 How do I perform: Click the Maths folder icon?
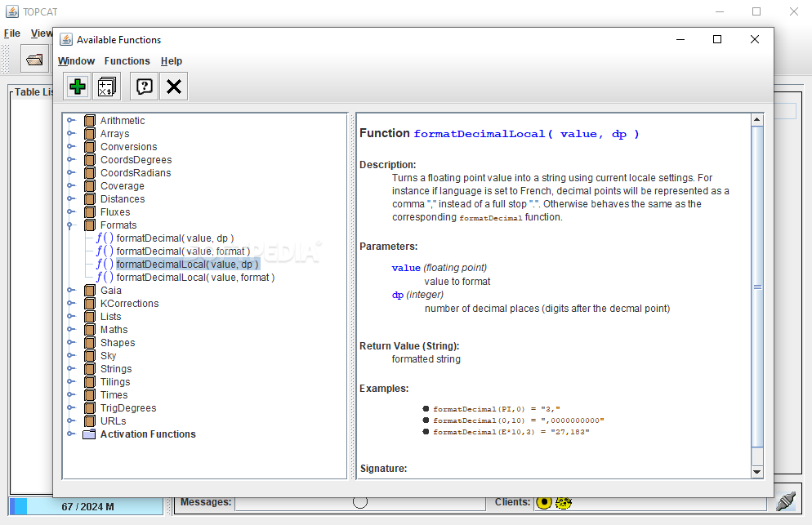[x=90, y=330]
